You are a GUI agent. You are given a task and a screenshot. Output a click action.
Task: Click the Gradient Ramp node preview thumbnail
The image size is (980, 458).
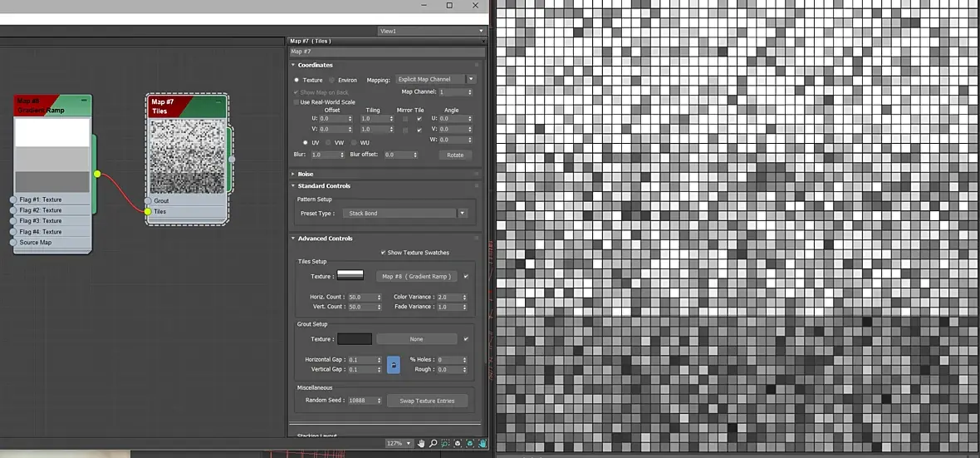(x=52, y=155)
